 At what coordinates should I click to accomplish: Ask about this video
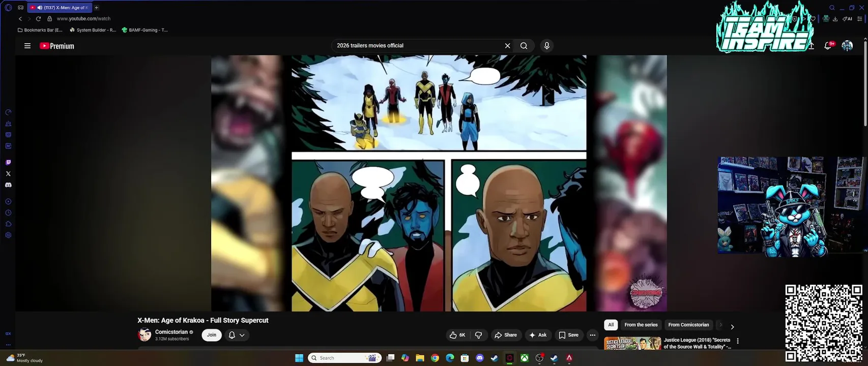(x=538, y=335)
